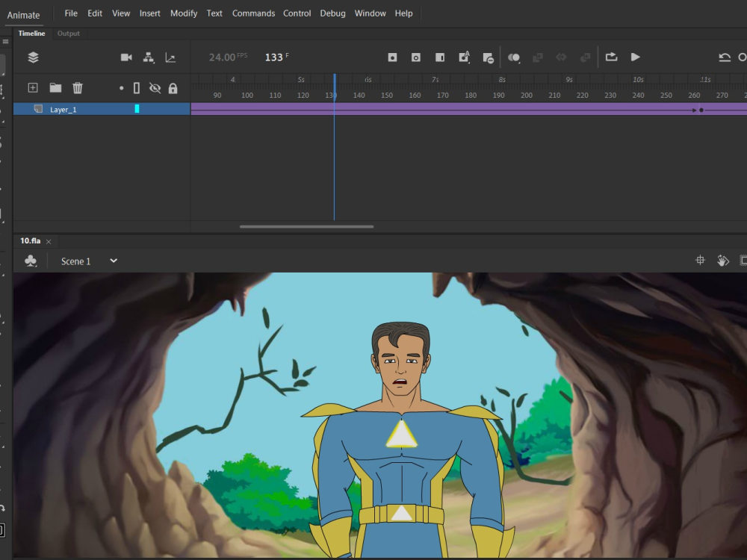Open the File menu

71,13
